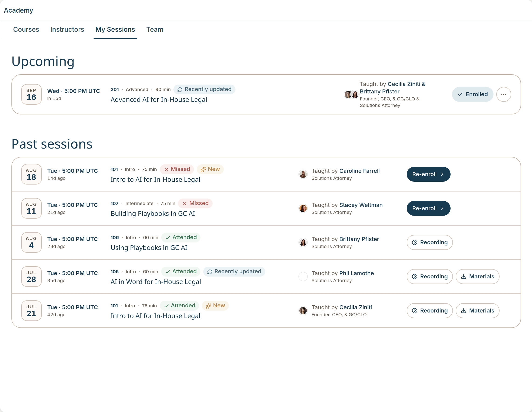
Task: Click Caroline Farrell's avatar
Action: click(x=303, y=174)
